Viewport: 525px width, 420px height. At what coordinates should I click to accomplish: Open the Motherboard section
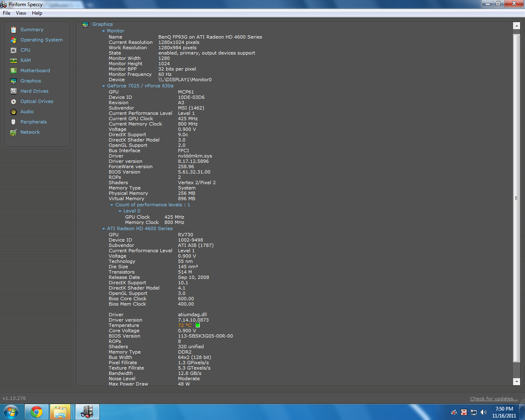click(x=35, y=71)
